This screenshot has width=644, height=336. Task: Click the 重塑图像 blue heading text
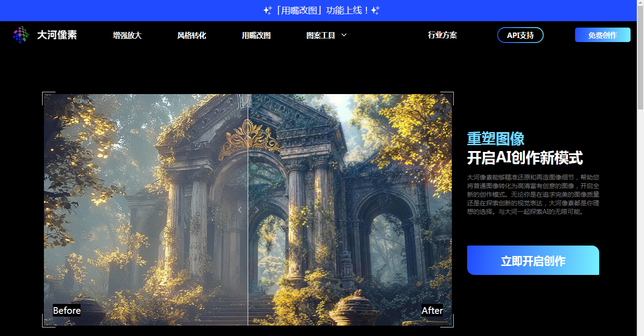495,139
